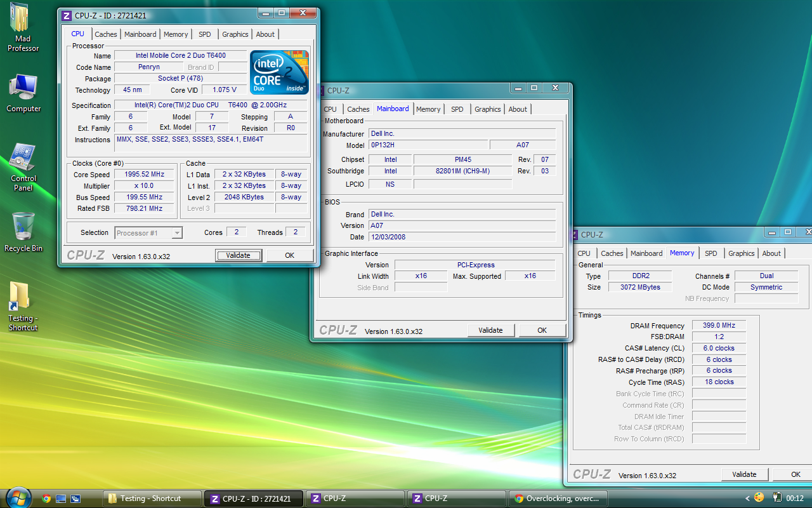This screenshot has width=812, height=508.
Task: Open the Graphics tab in the ID 2721421 window
Action: 235,34
